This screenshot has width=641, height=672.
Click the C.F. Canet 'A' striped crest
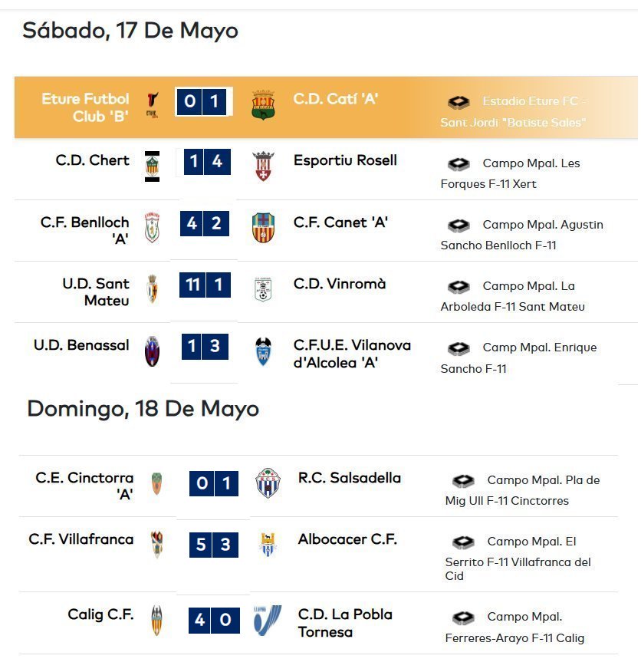coord(263,227)
